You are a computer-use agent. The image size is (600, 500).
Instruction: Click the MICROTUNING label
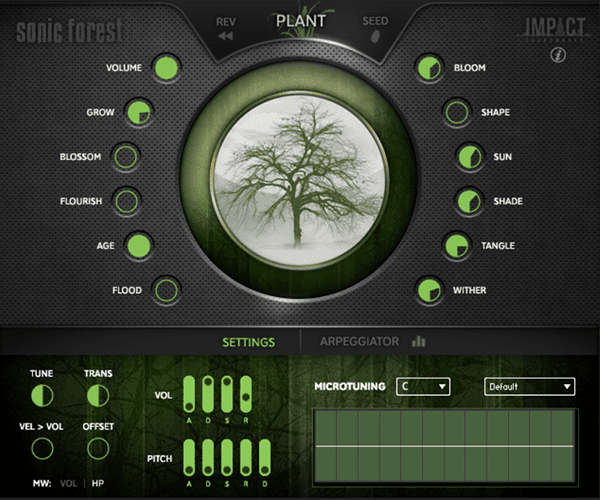(350, 386)
